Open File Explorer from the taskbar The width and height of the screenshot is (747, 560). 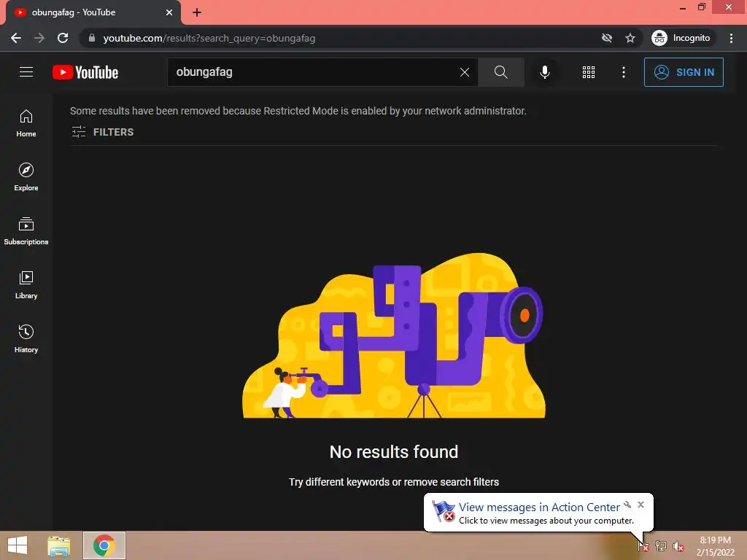coord(59,545)
